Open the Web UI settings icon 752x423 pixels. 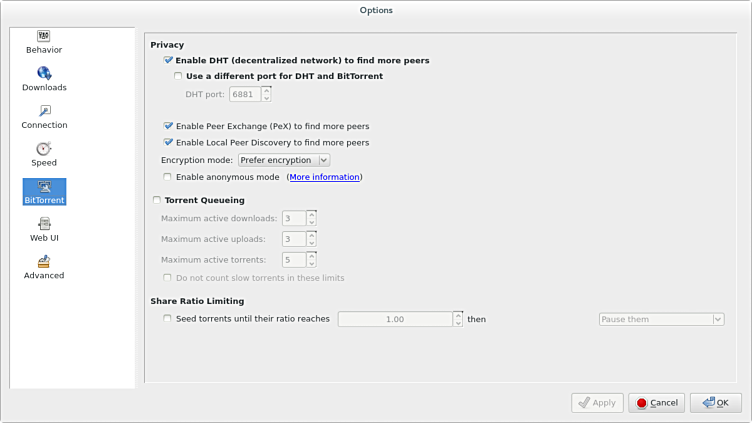point(44,225)
